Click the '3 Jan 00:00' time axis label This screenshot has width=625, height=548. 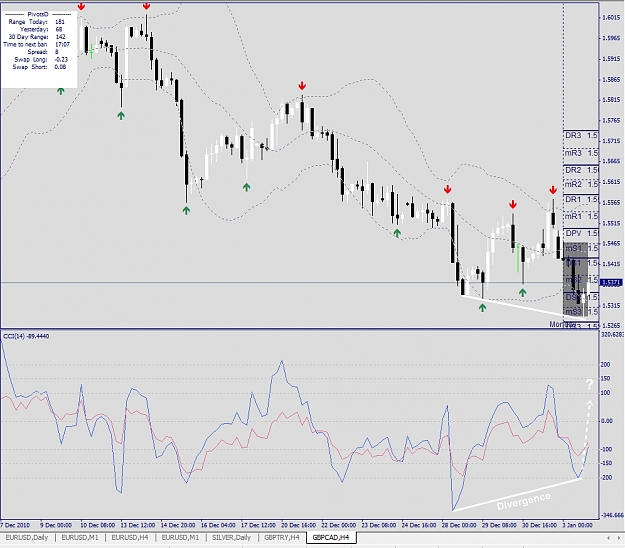577,525
